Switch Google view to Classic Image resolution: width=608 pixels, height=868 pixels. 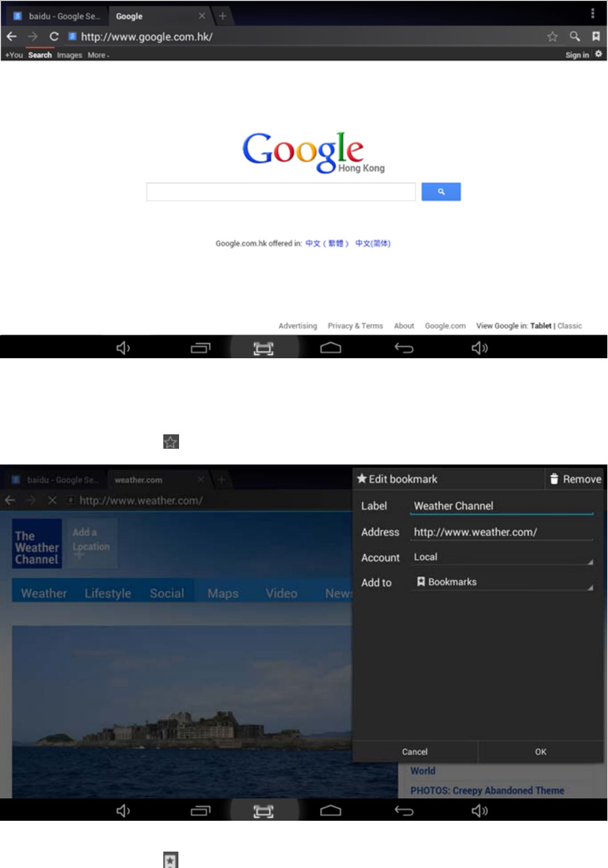(x=570, y=326)
